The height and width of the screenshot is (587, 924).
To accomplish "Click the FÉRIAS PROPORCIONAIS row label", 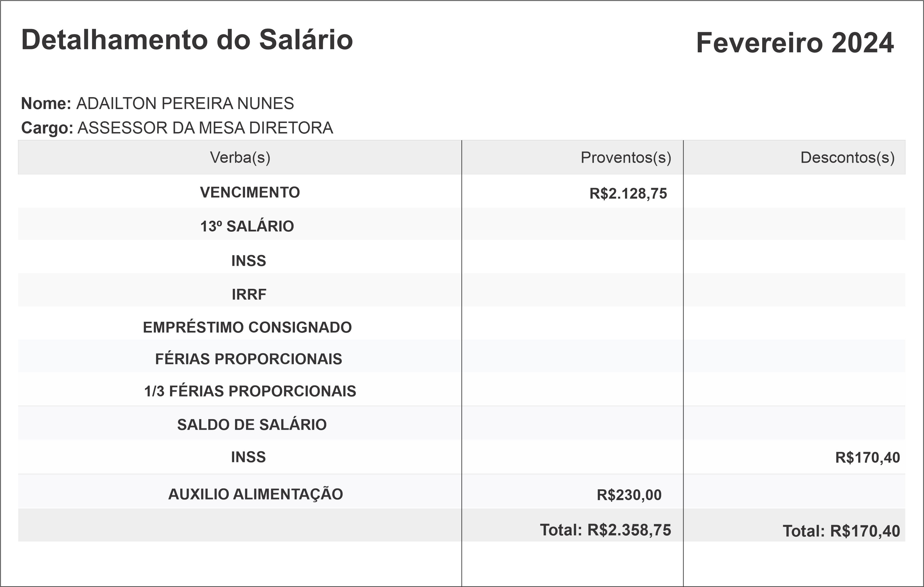I will 248,359.
